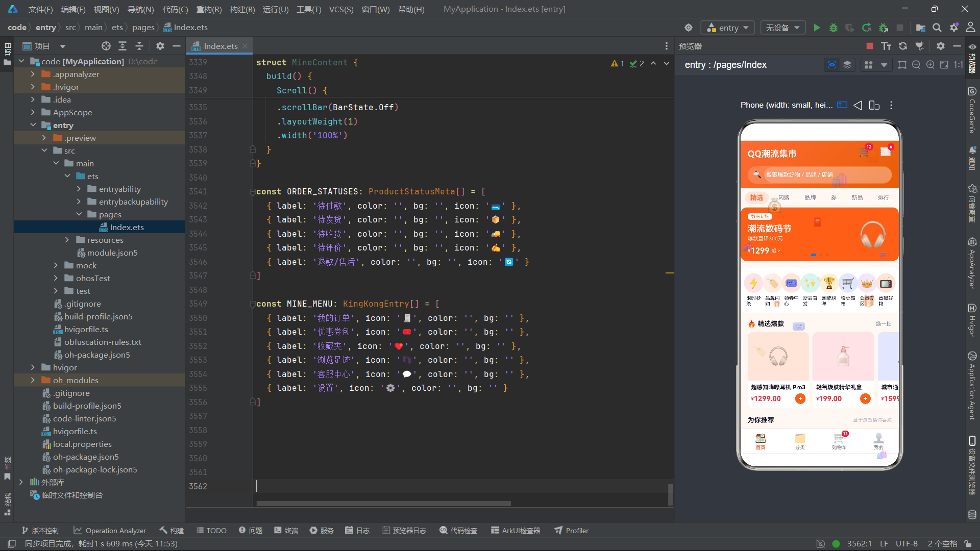Toggle the inspector eye mode in previewer

pyautogui.click(x=832, y=65)
